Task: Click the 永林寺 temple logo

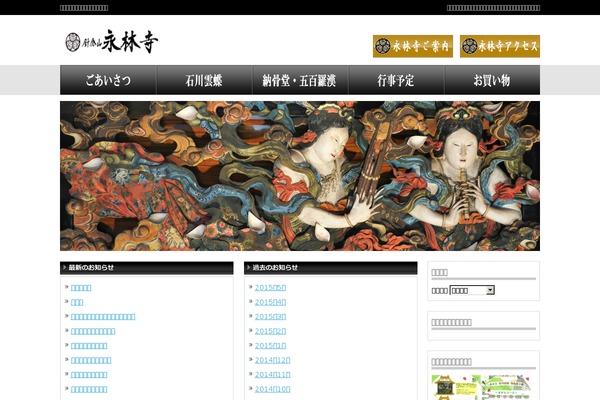Action: coord(111,41)
